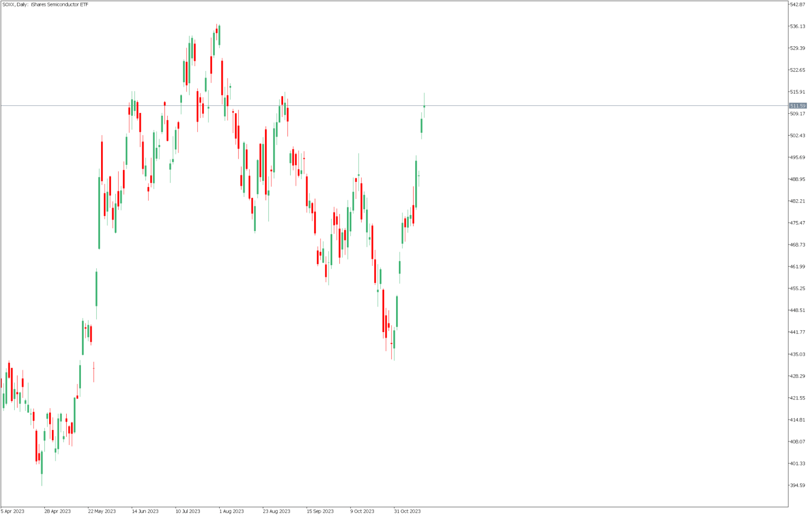
Task: Click the 414.81 price axis label
Action: 797,420
